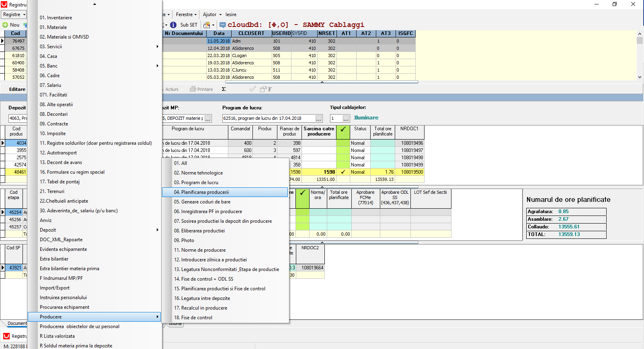Open the Ferestre dropdown menu
The height and width of the screenshot is (349, 644).
(x=187, y=14)
